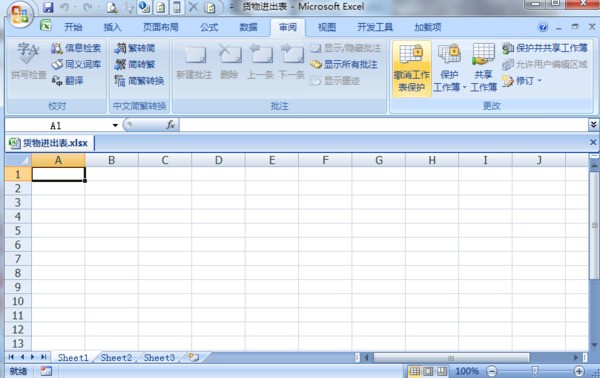Viewport: 600px width, 378px height.
Task: Click the Share Workbook icon (共享工作簿)
Action: coord(483,69)
